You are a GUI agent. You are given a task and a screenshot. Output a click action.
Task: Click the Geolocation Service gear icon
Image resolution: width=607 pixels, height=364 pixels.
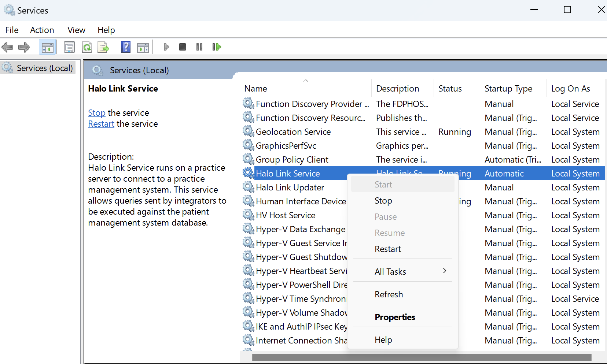click(x=248, y=131)
